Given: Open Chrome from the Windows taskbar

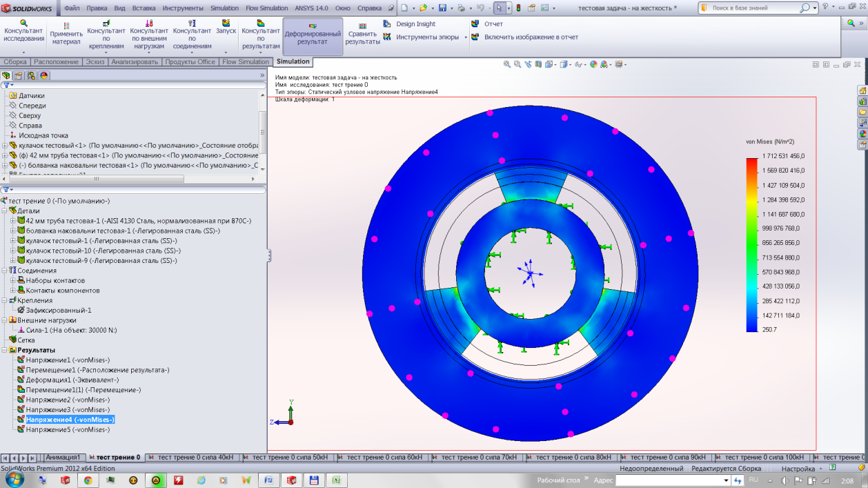Looking at the screenshot, I should click(x=88, y=480).
